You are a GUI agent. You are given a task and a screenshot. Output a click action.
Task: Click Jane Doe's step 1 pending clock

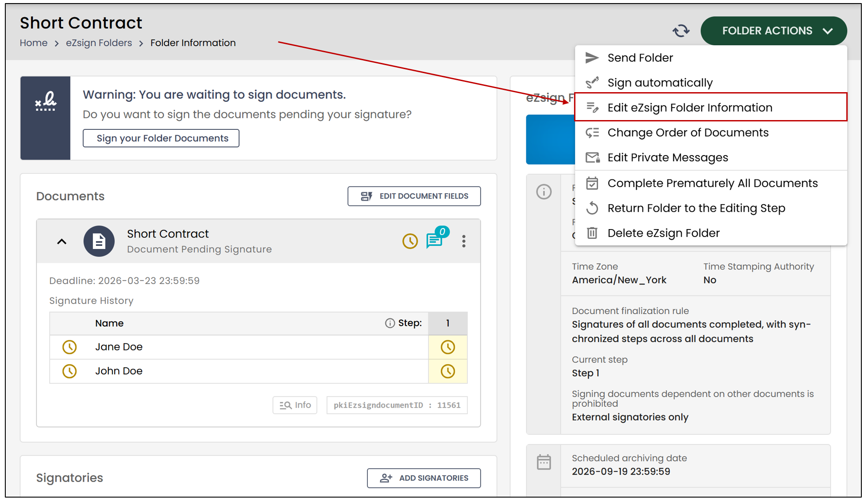click(448, 347)
